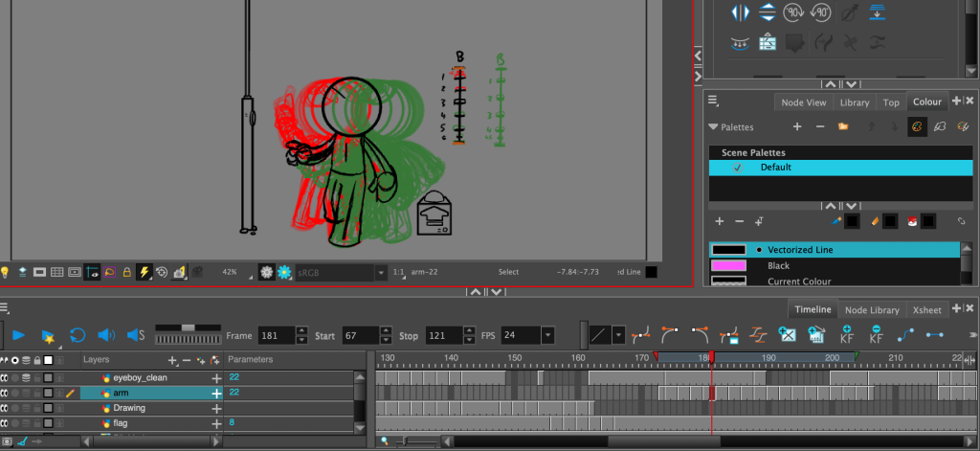Click the Add Layer plus icon
Image resolution: width=980 pixels, height=451 pixels.
[172, 360]
